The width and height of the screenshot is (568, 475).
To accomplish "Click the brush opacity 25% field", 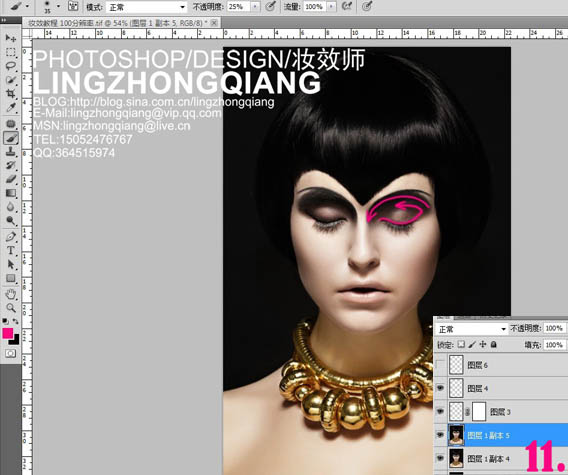I will (239, 7).
